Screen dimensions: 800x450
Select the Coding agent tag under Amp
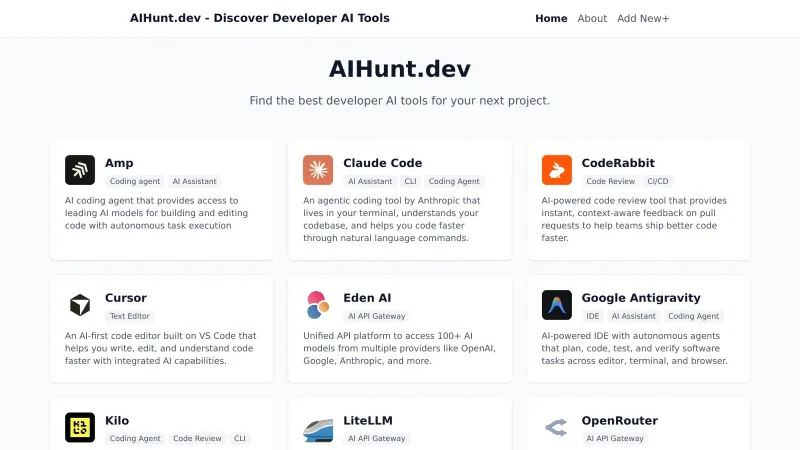coord(135,182)
